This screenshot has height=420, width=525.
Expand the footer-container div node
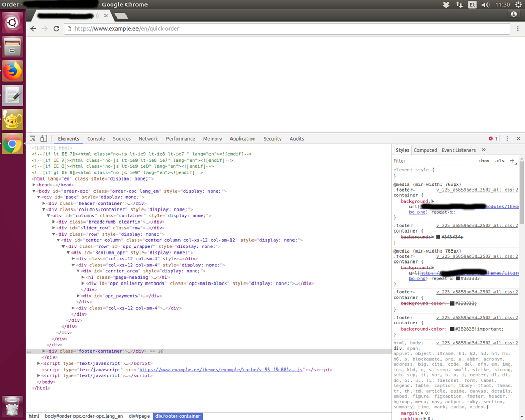[x=44, y=351]
